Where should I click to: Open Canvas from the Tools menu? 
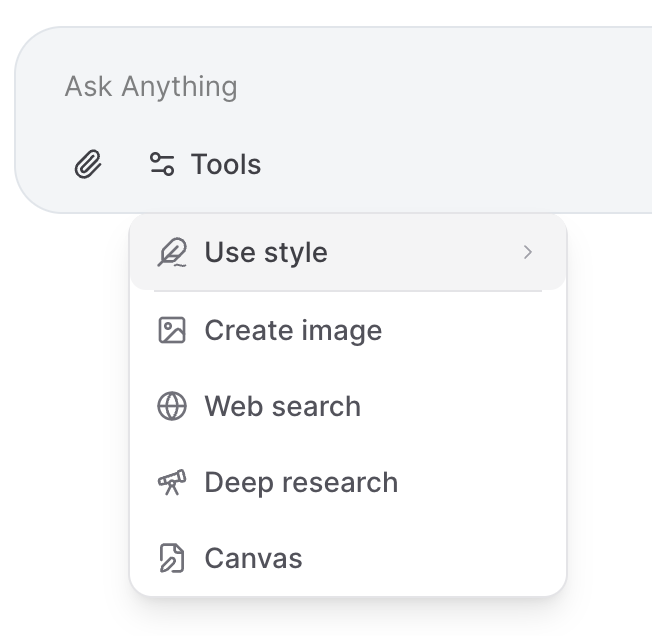pyautogui.click(x=348, y=558)
